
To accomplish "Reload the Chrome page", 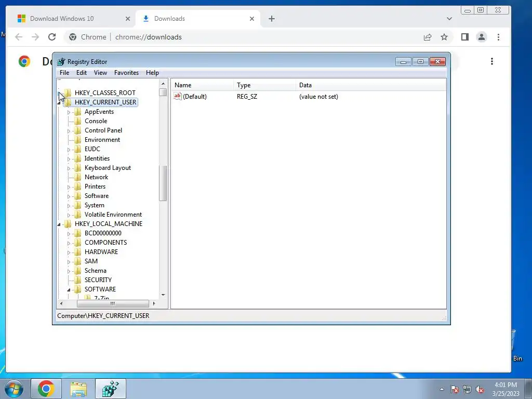I will 52,37.
